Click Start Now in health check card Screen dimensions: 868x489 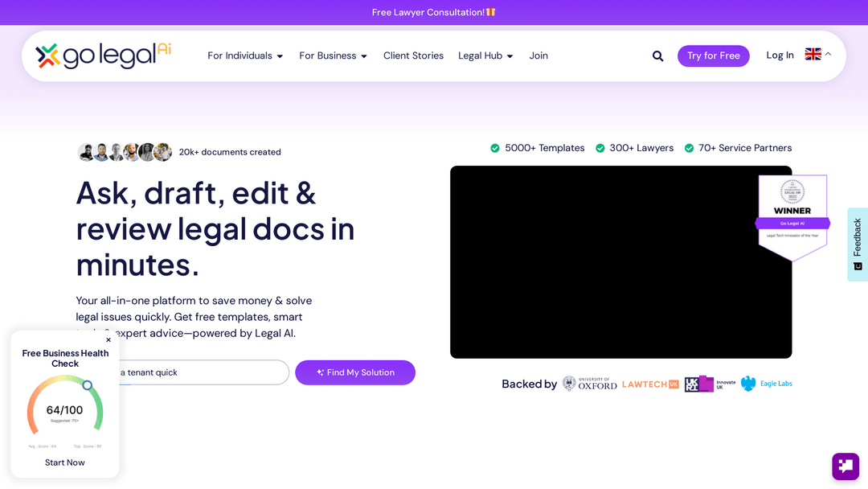(65, 462)
